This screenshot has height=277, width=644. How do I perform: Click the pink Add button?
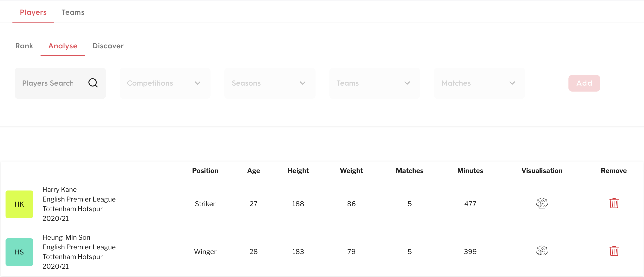584,83
